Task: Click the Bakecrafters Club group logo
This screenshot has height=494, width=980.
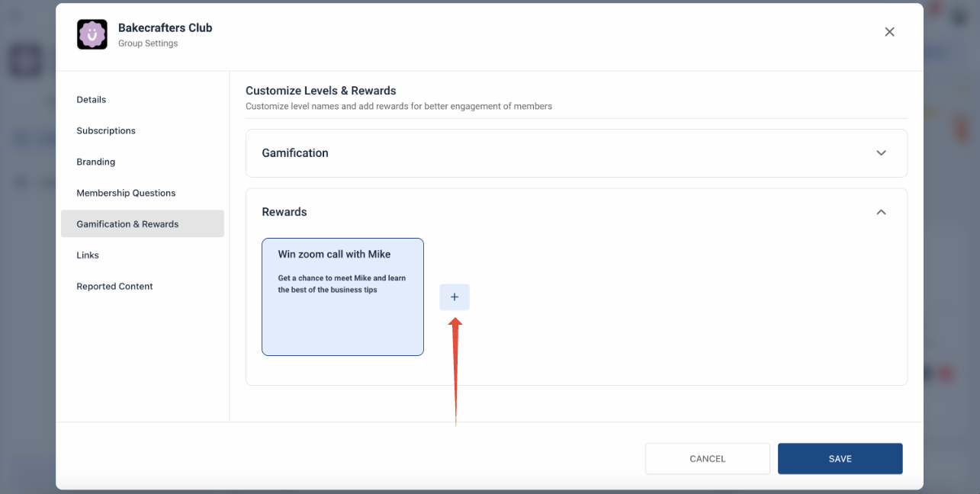Action: 92,34
